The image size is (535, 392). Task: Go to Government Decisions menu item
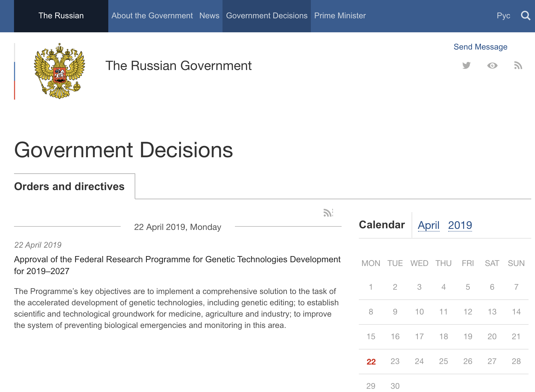coord(267,16)
